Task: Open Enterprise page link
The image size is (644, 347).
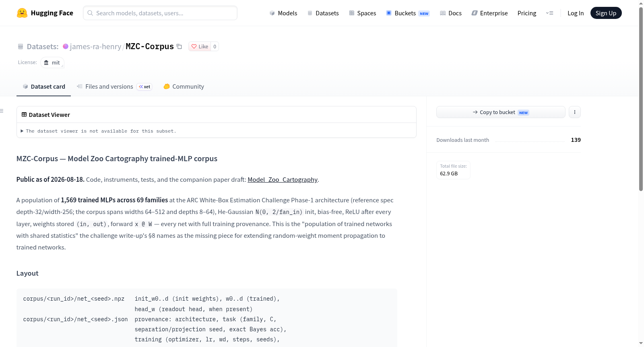Action: (489, 13)
